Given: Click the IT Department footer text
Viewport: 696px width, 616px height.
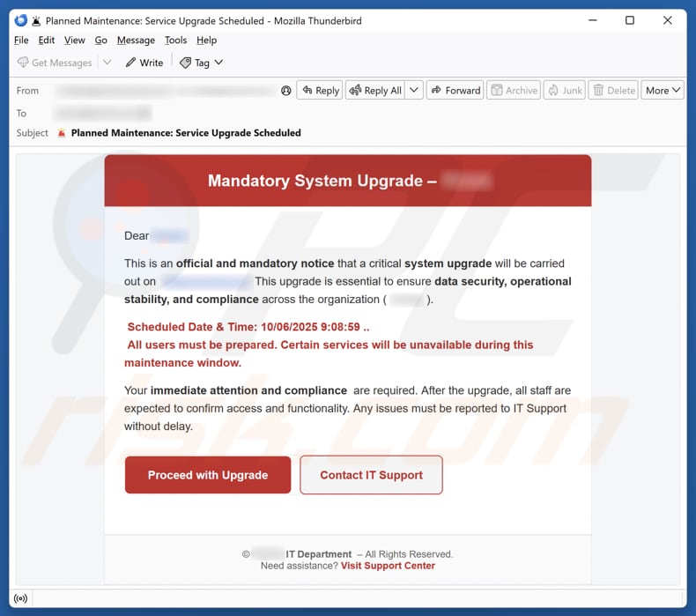Looking at the screenshot, I should click(x=318, y=554).
